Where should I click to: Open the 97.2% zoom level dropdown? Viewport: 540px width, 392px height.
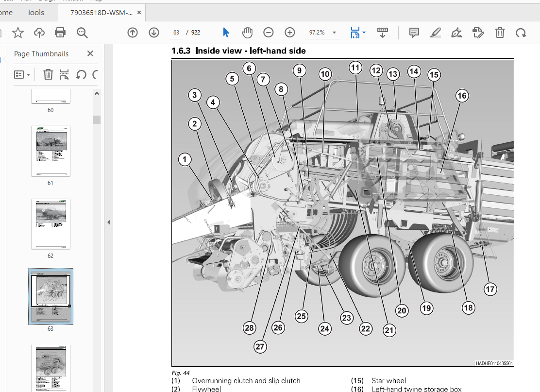click(334, 33)
